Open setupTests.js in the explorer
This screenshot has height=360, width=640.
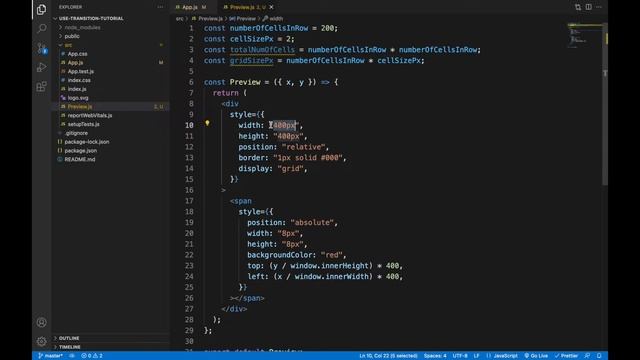[x=83, y=124]
